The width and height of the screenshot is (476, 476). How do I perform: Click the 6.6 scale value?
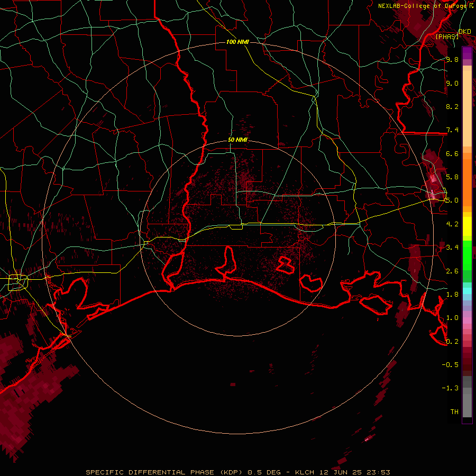pyautogui.click(x=452, y=153)
